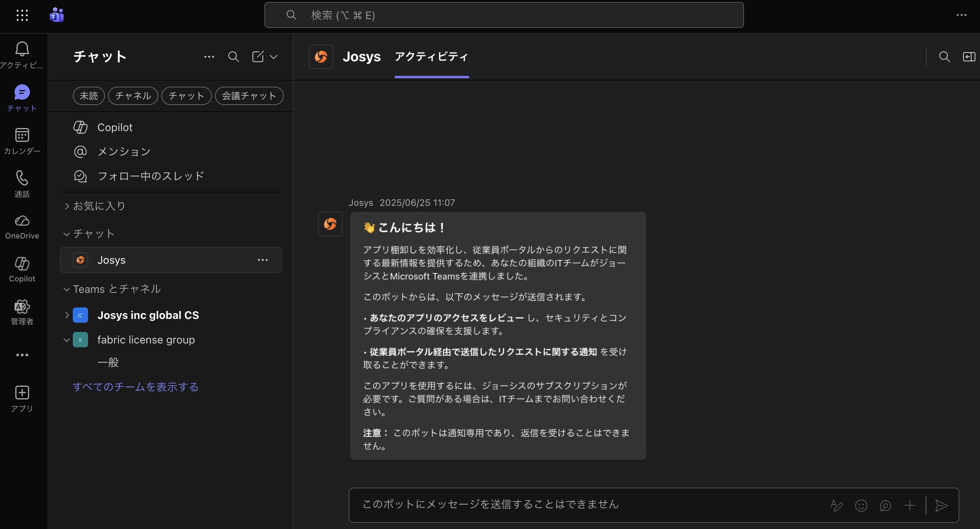Open dropdown arrow next to new chat
Image resolution: width=980 pixels, height=529 pixels.
click(x=274, y=57)
